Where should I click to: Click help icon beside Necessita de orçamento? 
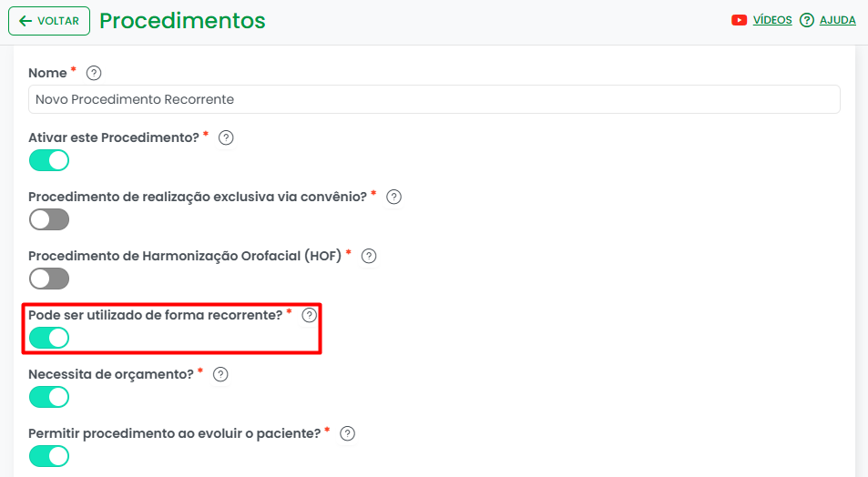click(x=220, y=373)
